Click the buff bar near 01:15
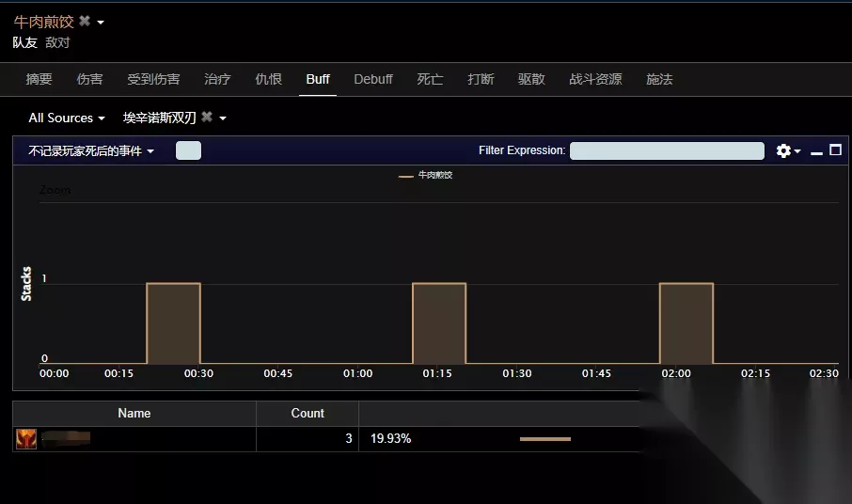 (439, 323)
